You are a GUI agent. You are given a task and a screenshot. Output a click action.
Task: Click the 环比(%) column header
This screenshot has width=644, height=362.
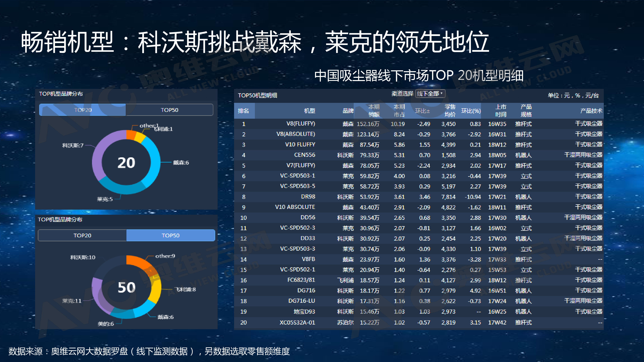click(x=471, y=111)
